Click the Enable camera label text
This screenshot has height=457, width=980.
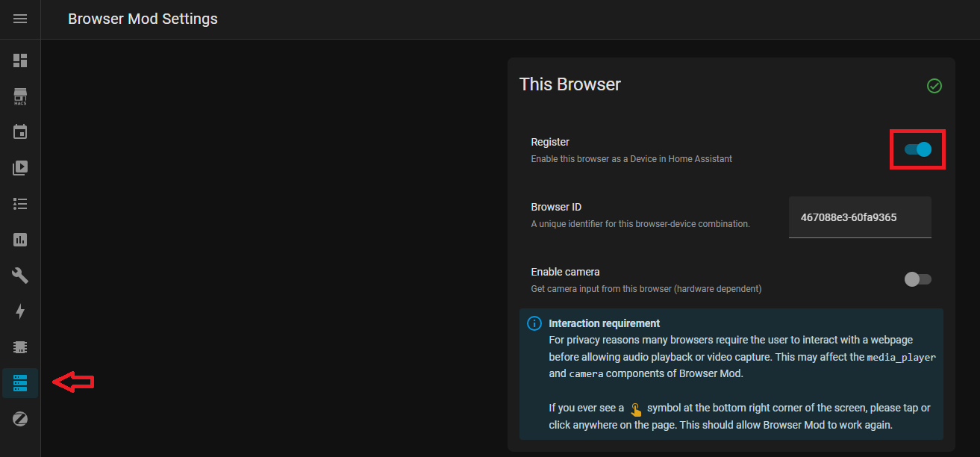[x=565, y=272]
